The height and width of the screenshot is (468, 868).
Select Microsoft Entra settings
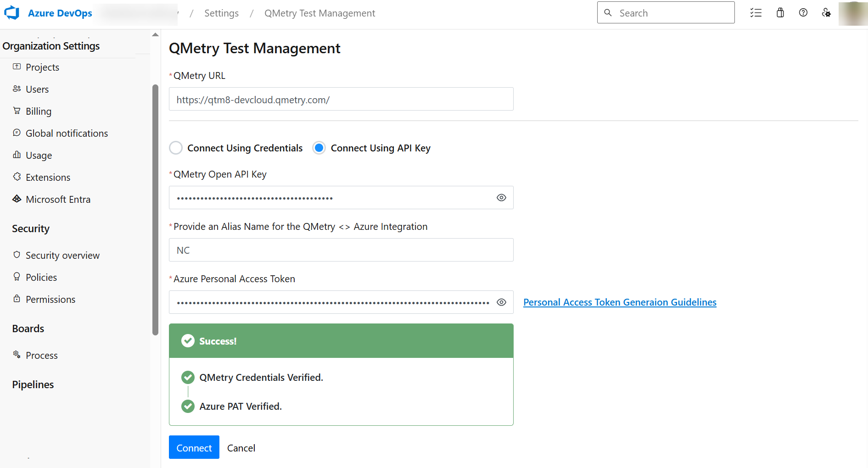click(58, 199)
